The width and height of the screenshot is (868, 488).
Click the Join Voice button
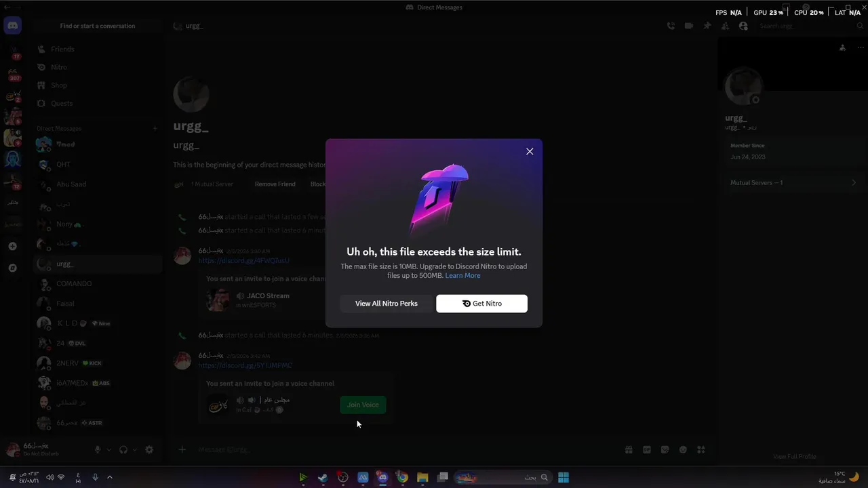tap(363, 405)
